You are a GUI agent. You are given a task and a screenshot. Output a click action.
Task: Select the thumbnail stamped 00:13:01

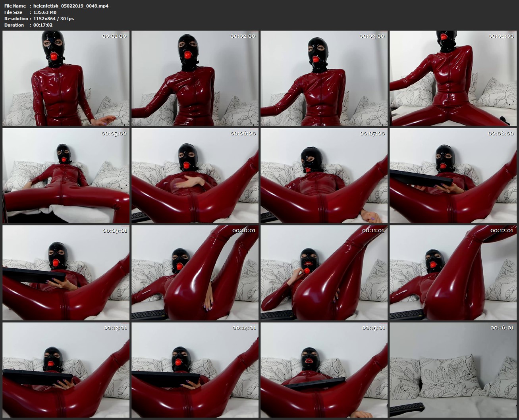click(x=66, y=370)
